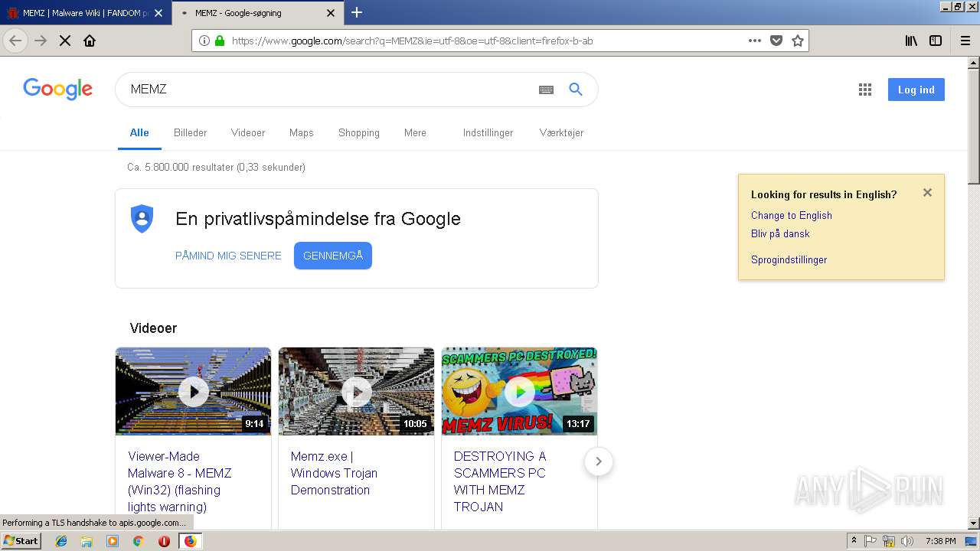This screenshot has height=551, width=980.
Task: Open the Firefox Library icon
Action: coord(911,41)
